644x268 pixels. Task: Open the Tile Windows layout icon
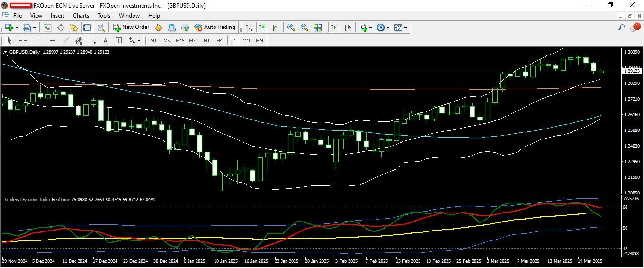318,28
